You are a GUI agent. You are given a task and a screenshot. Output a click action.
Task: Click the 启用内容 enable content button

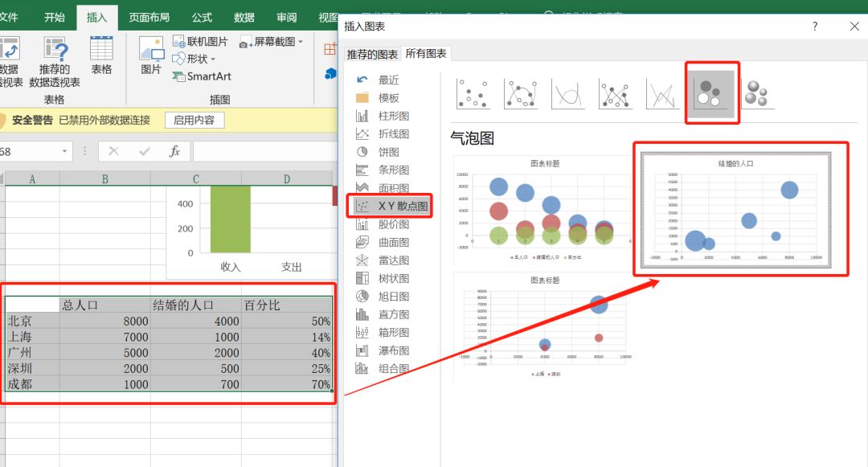[194, 120]
